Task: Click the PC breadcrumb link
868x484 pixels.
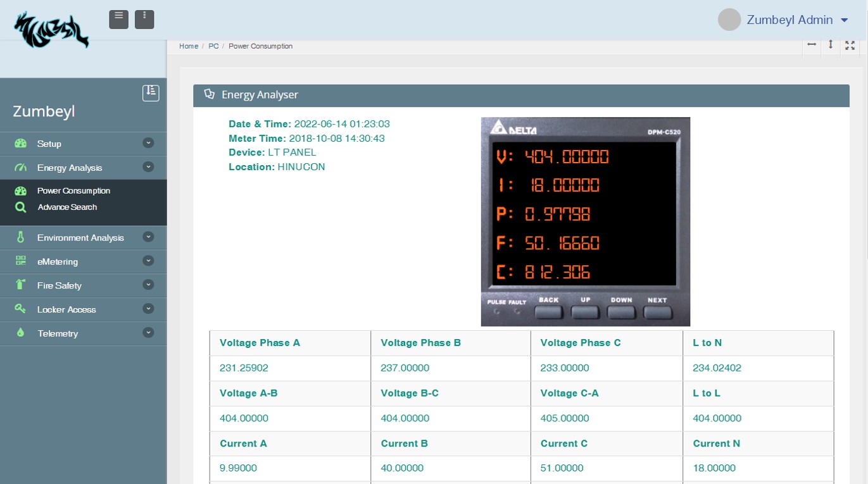Action: click(x=213, y=46)
